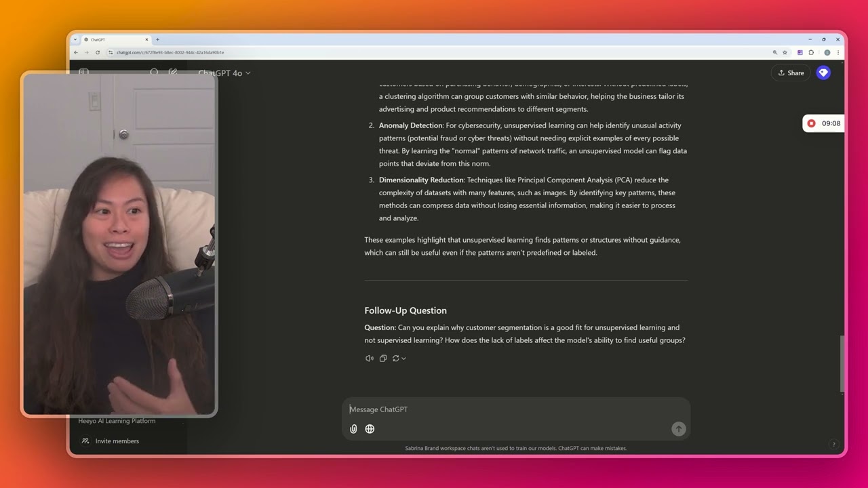Read the response aloud
This screenshot has width=868, height=488.
click(x=370, y=359)
